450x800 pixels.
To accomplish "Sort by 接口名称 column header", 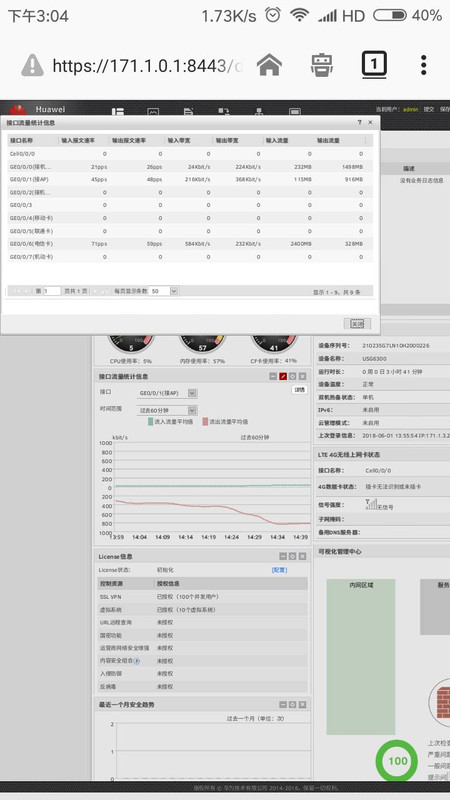I will [32, 140].
